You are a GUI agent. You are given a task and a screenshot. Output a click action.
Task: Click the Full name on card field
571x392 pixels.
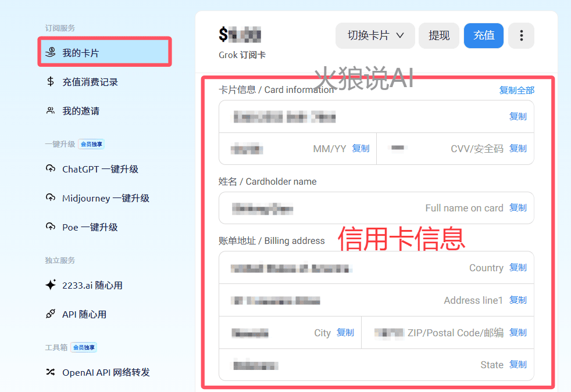click(361, 208)
